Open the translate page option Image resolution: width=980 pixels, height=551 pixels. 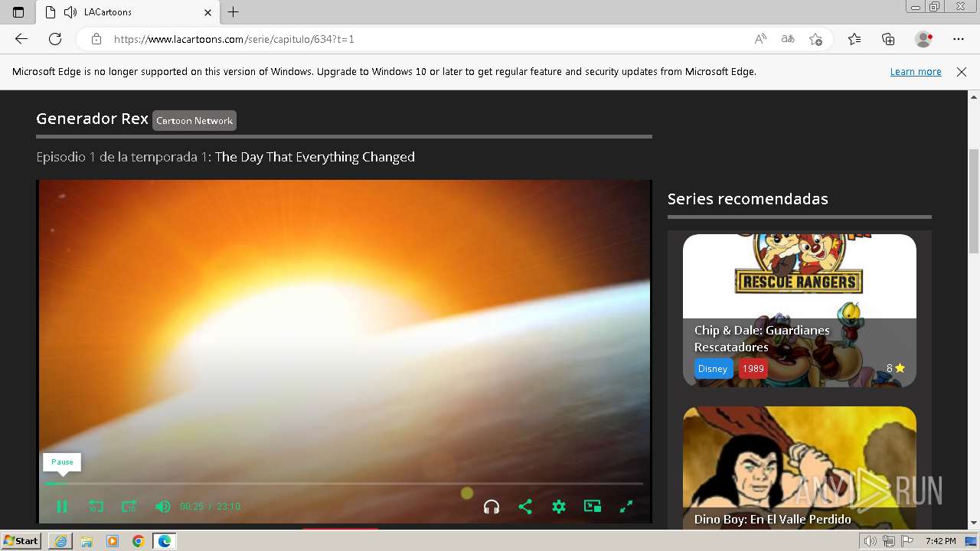[x=788, y=39]
